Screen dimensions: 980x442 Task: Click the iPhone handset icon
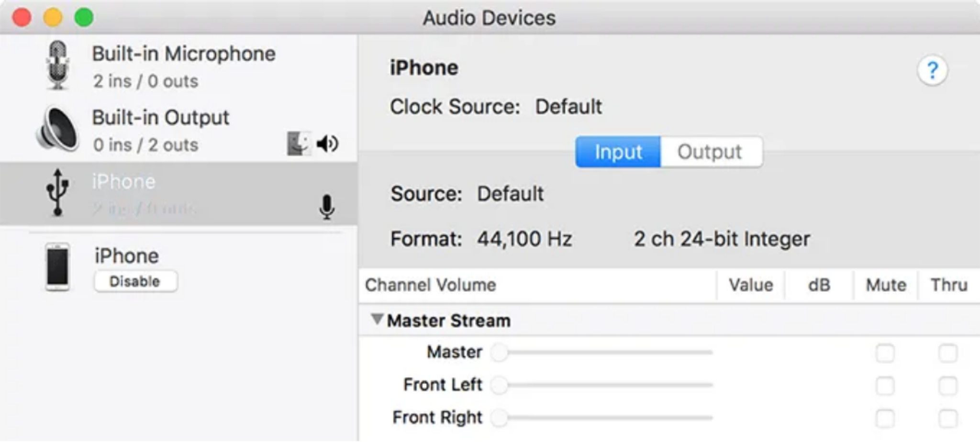[x=57, y=267]
